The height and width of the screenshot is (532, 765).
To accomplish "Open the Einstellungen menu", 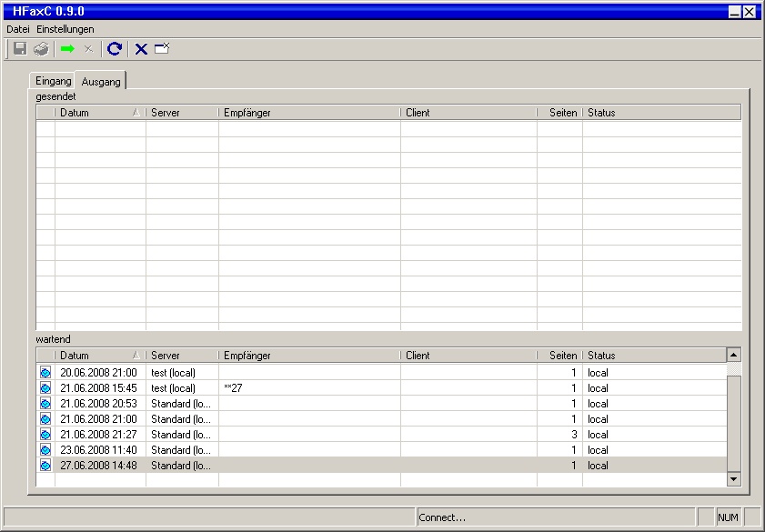I will (65, 29).
